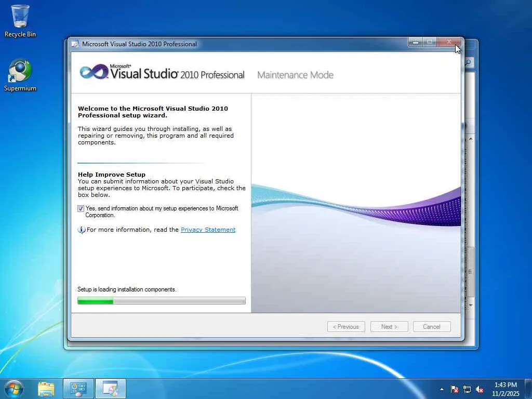Close the Visual Studio setup window

[449, 42]
